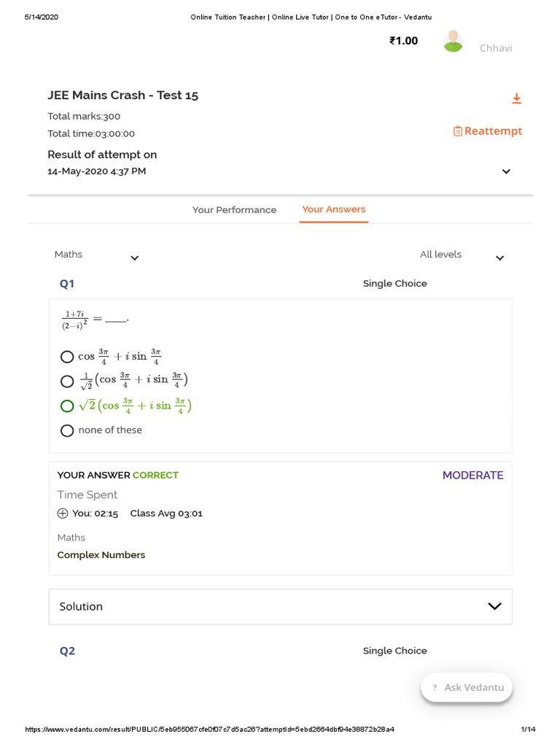Image resolution: width=560 pixels, height=747 pixels.
Task: Select the green √2 answer option
Action: click(67, 406)
